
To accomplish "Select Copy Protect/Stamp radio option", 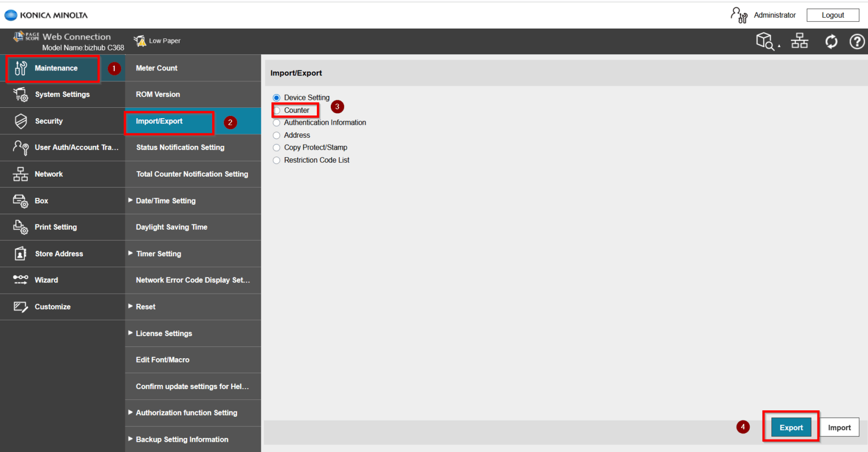I will pos(277,147).
